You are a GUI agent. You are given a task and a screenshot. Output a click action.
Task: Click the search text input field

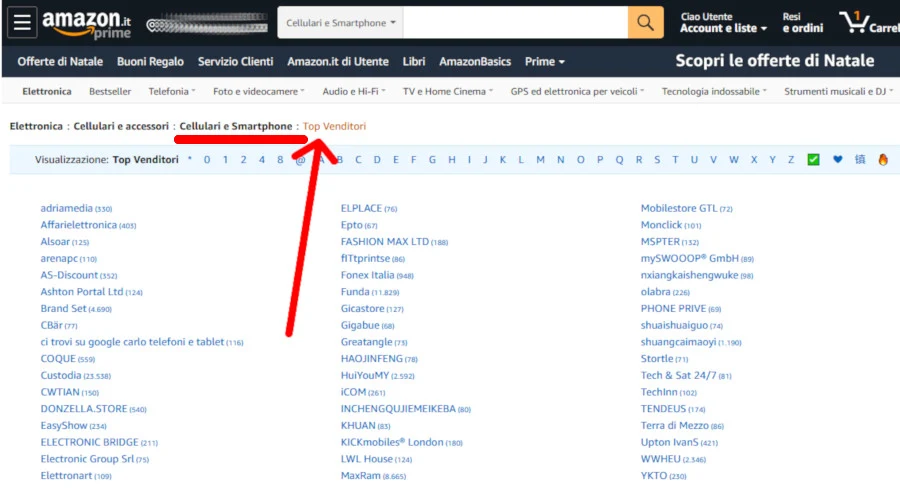(516, 22)
